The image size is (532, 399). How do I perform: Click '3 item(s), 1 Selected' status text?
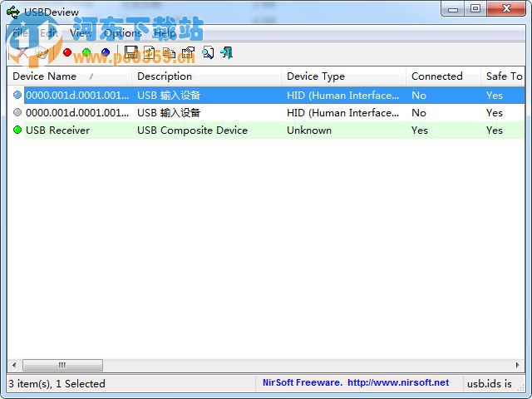pyautogui.click(x=57, y=384)
